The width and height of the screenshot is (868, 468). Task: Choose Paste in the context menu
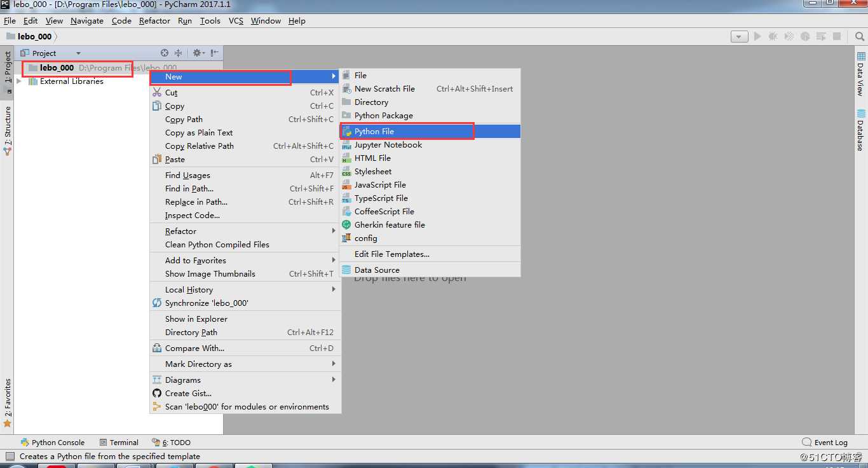point(245,159)
